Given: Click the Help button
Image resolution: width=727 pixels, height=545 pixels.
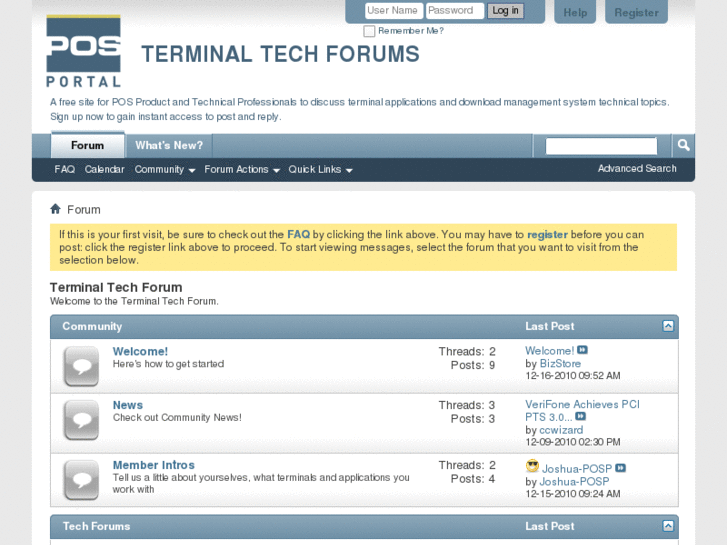Looking at the screenshot, I should [575, 13].
